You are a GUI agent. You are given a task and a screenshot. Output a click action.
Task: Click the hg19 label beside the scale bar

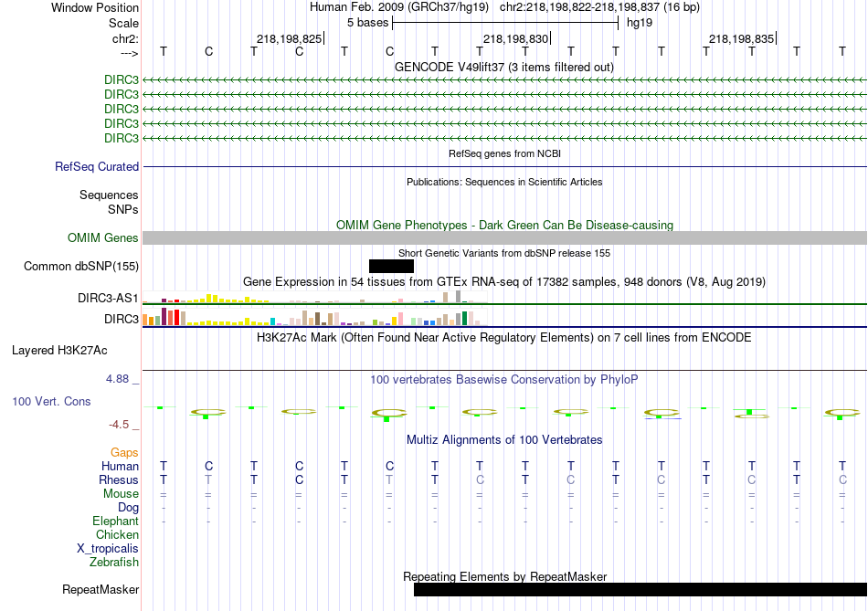pyautogui.click(x=640, y=23)
